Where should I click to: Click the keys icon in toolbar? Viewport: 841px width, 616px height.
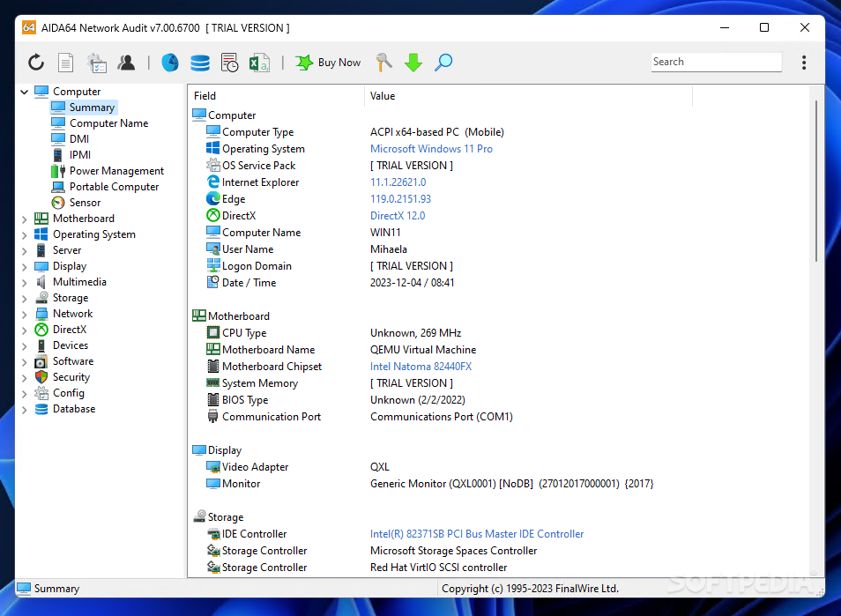tap(383, 63)
